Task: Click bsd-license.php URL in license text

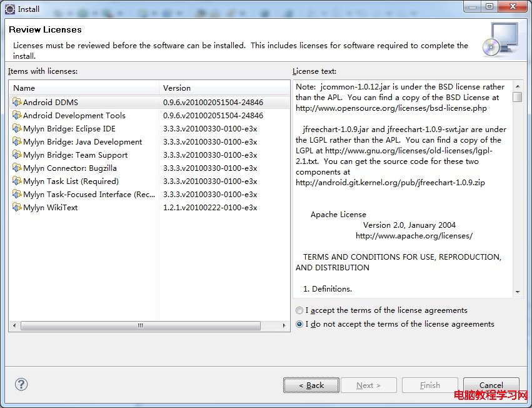Action: coord(391,108)
